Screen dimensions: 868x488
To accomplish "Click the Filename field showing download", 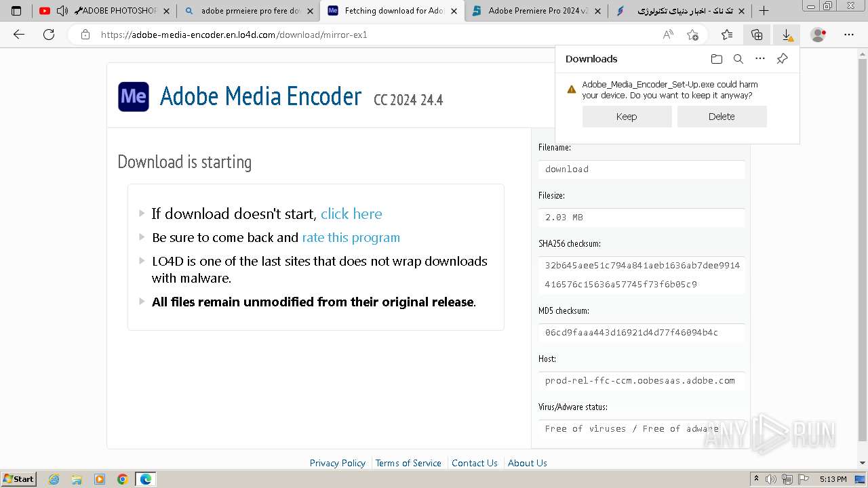I will [642, 169].
